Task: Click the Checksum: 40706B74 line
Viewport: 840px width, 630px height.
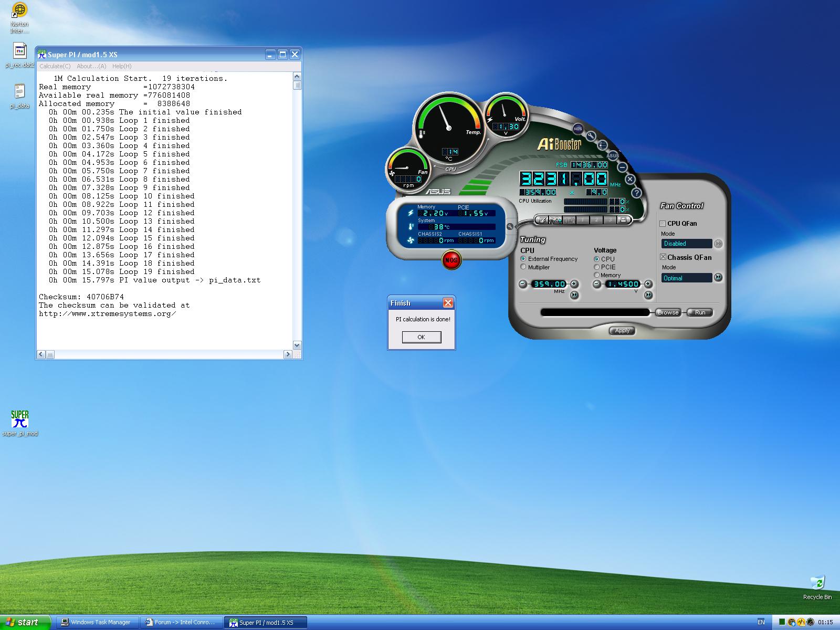Action: click(x=81, y=297)
